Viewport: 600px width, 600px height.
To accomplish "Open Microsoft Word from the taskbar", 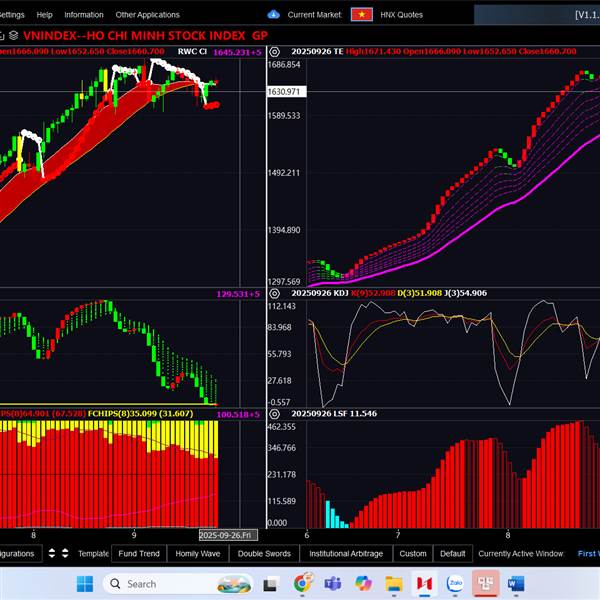I will coord(516,583).
